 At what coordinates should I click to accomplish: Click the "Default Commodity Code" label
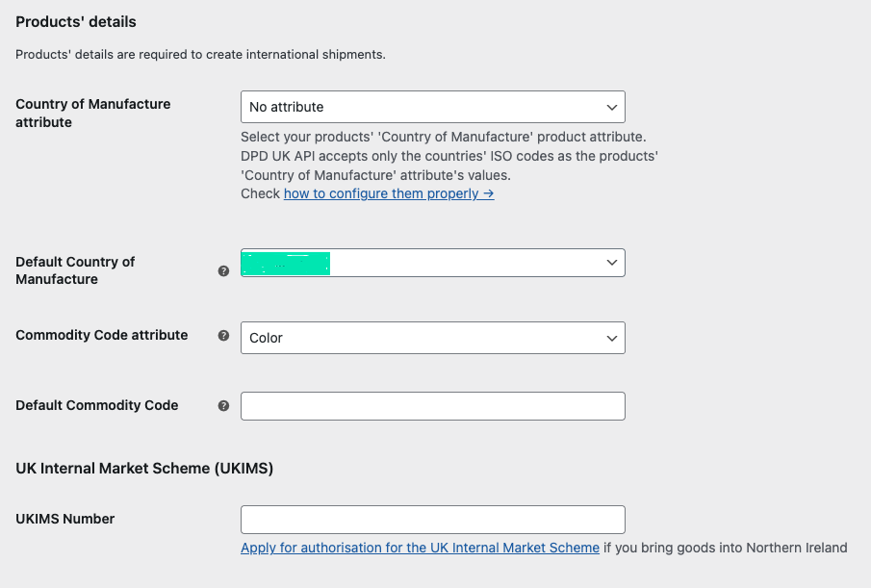tap(96, 405)
